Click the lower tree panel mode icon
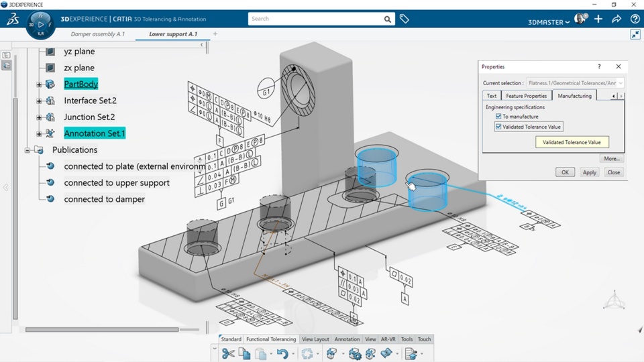Image resolution: width=644 pixels, height=362 pixels. 6,65
